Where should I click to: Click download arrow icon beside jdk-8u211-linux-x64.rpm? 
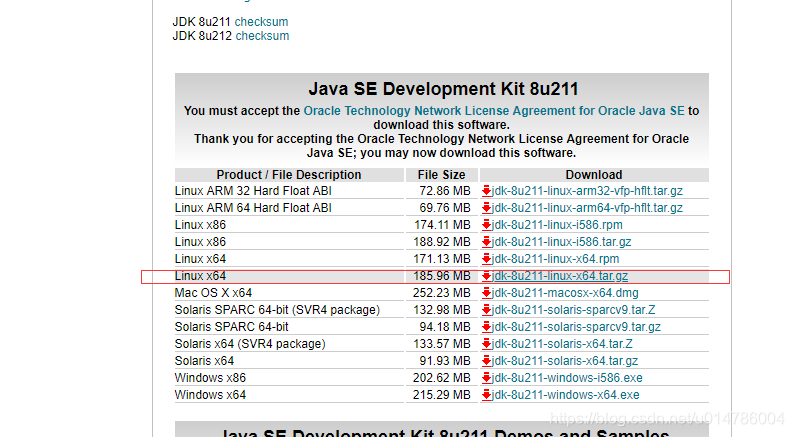click(x=486, y=259)
